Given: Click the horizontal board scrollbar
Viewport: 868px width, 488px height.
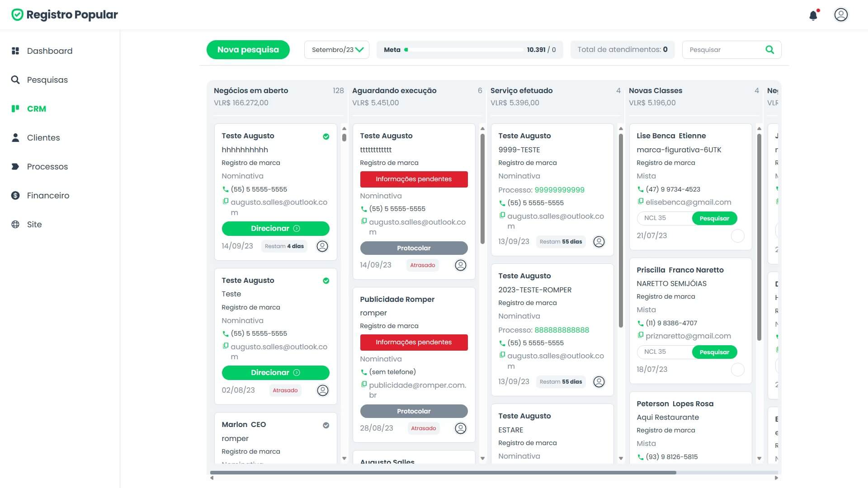Looking at the screenshot, I should [443, 473].
